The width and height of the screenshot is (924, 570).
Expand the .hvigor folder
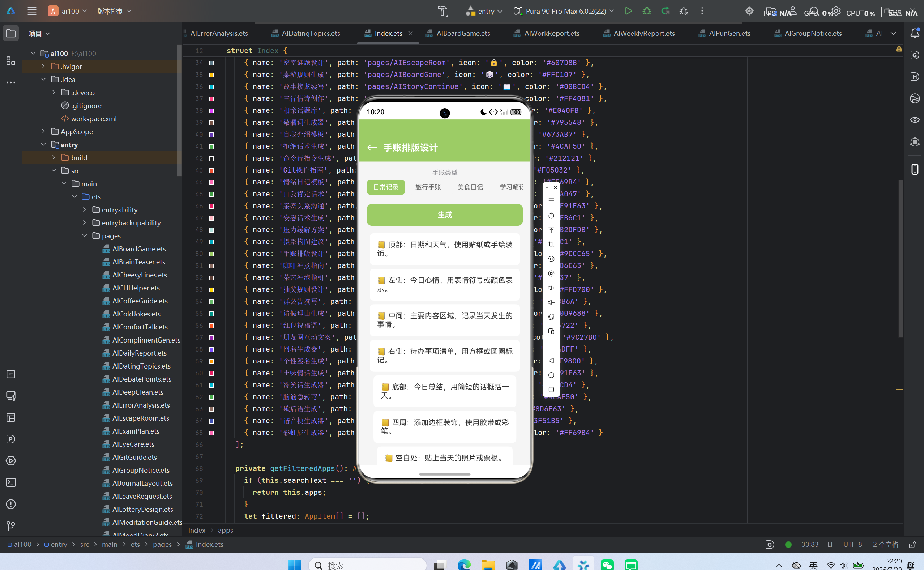[43, 66]
